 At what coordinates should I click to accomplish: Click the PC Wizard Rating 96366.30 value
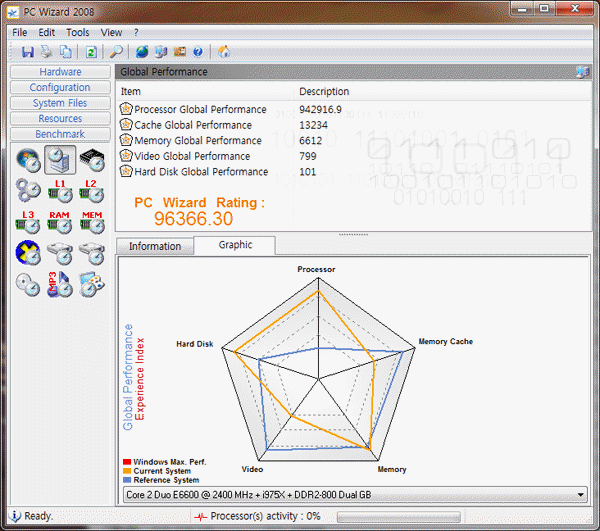coord(194,219)
